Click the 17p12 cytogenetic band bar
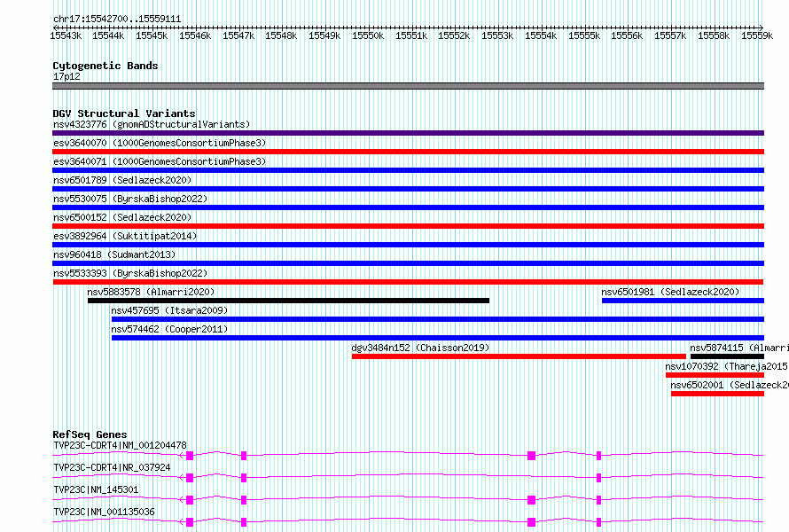This screenshot has width=789, height=532. 408,86
